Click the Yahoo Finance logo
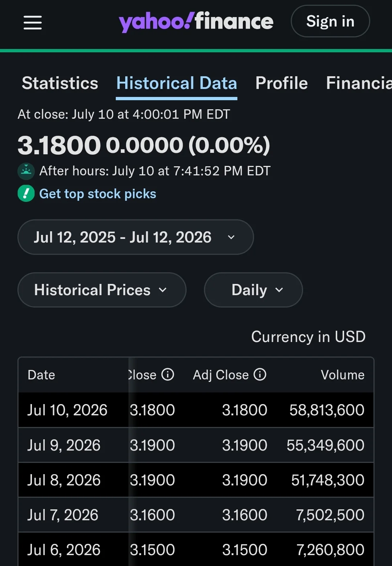 (196, 22)
